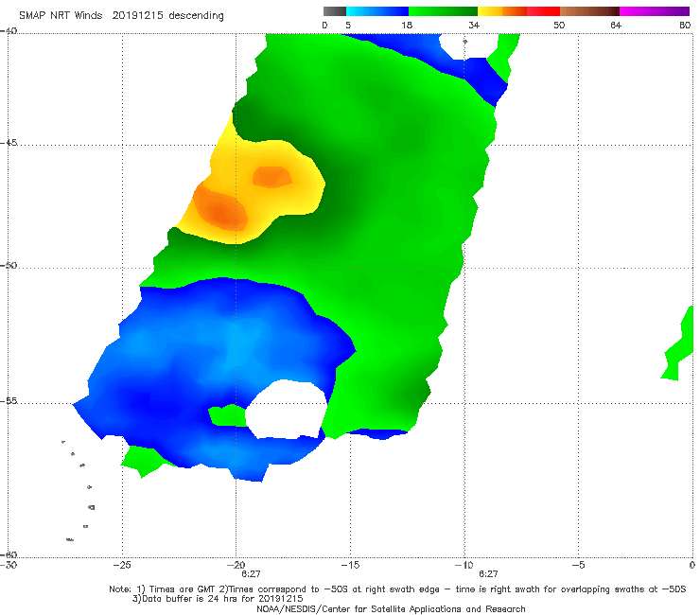Click the color bar label '64'
Image resolution: width=700 pixels, height=615 pixels.
(616, 26)
